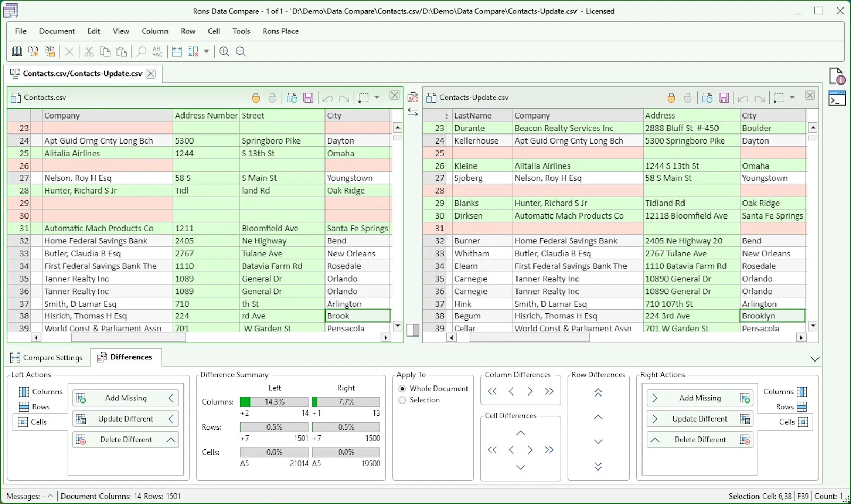Reload the Contacts.csv pane with refresh icon
This screenshot has height=504, width=851.
[x=291, y=97]
